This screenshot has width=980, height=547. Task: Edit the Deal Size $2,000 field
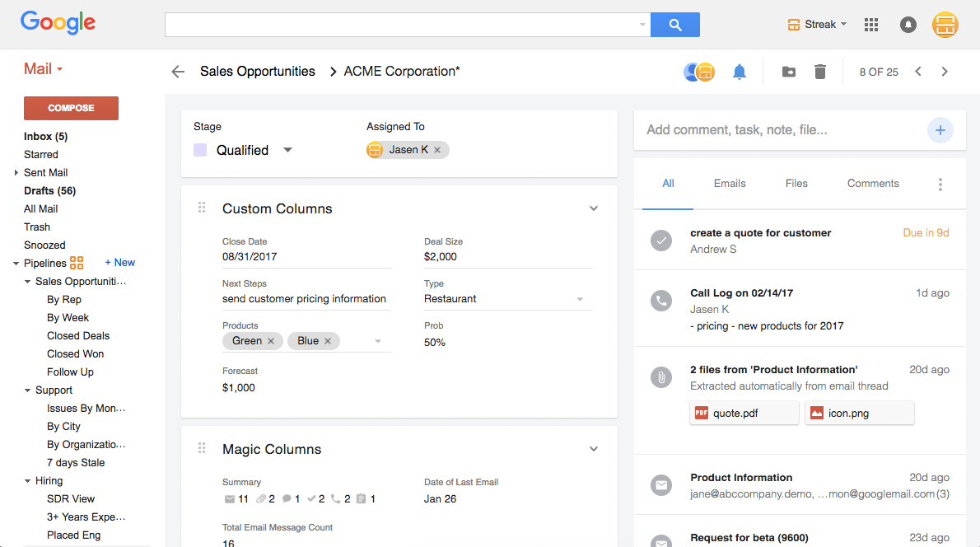pyautogui.click(x=508, y=257)
